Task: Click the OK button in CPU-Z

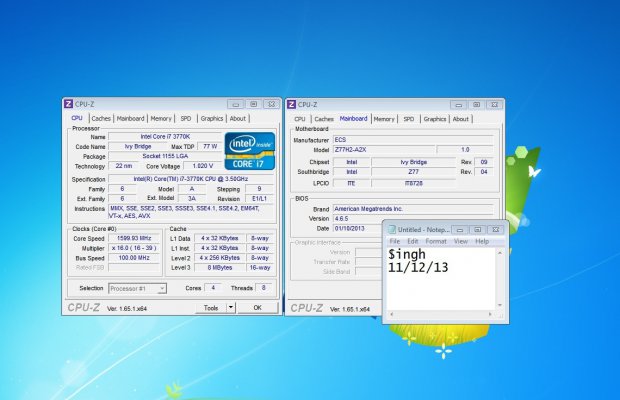Action: [258, 308]
